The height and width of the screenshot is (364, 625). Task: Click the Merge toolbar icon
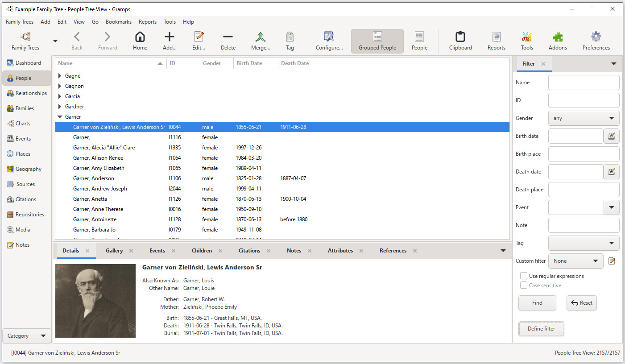pyautogui.click(x=261, y=37)
